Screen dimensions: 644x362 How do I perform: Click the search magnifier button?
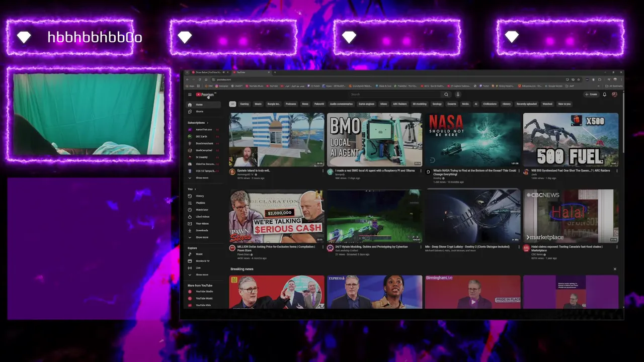(x=446, y=95)
